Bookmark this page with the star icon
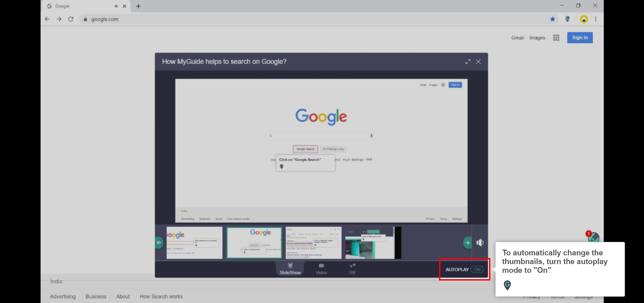Screen dimensions: 644x303 point(552,19)
